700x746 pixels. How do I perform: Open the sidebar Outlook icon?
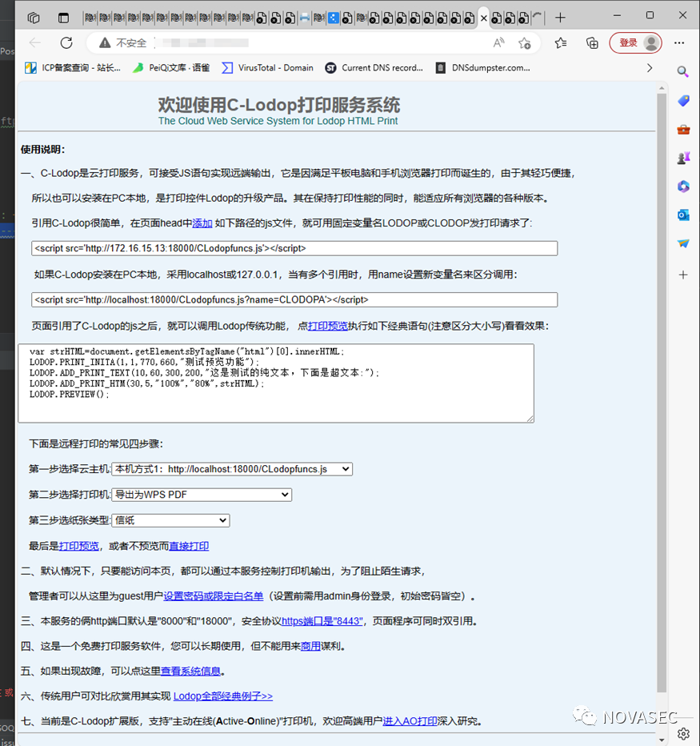[683, 215]
